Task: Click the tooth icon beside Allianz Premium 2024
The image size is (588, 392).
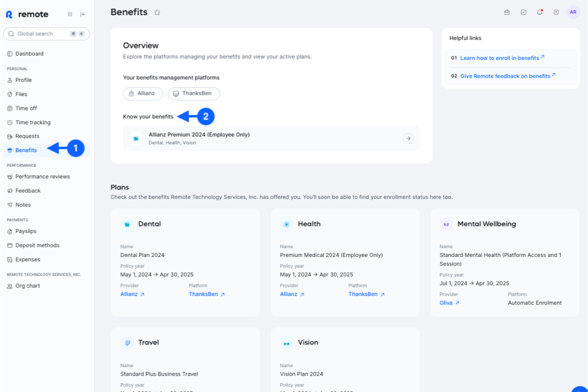Action: click(136, 139)
